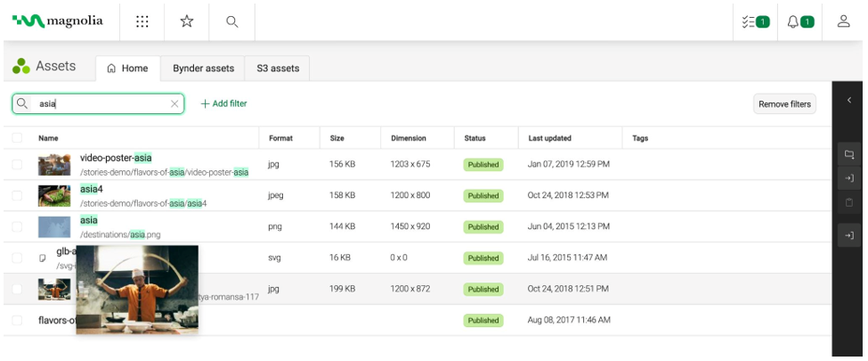
Task: Open the tasks list icon
Action: (x=756, y=22)
